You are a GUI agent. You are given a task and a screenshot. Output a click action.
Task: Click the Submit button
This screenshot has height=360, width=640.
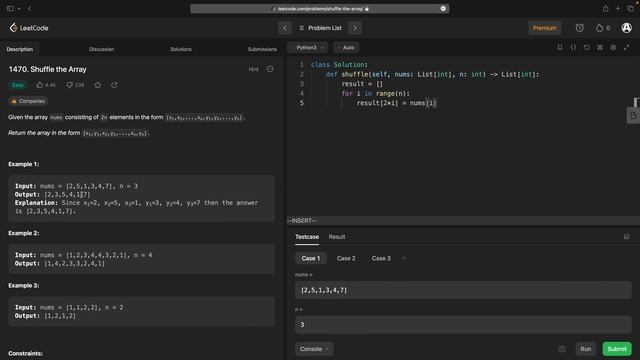pos(617,349)
